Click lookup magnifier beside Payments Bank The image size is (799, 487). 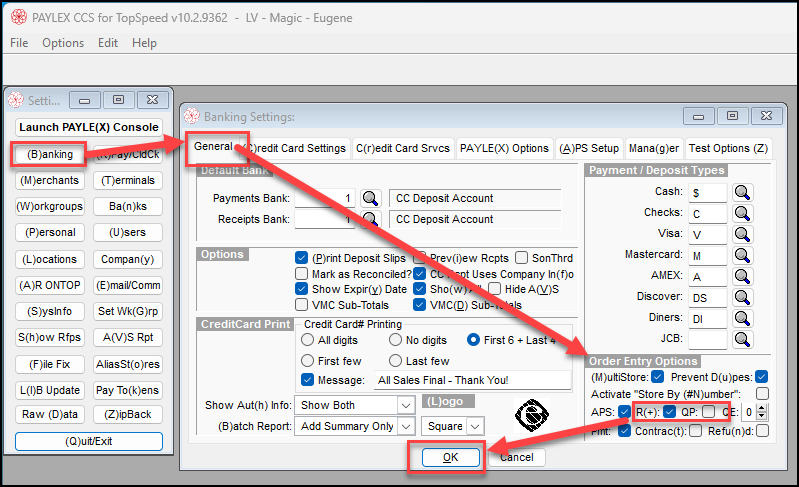tap(370, 198)
